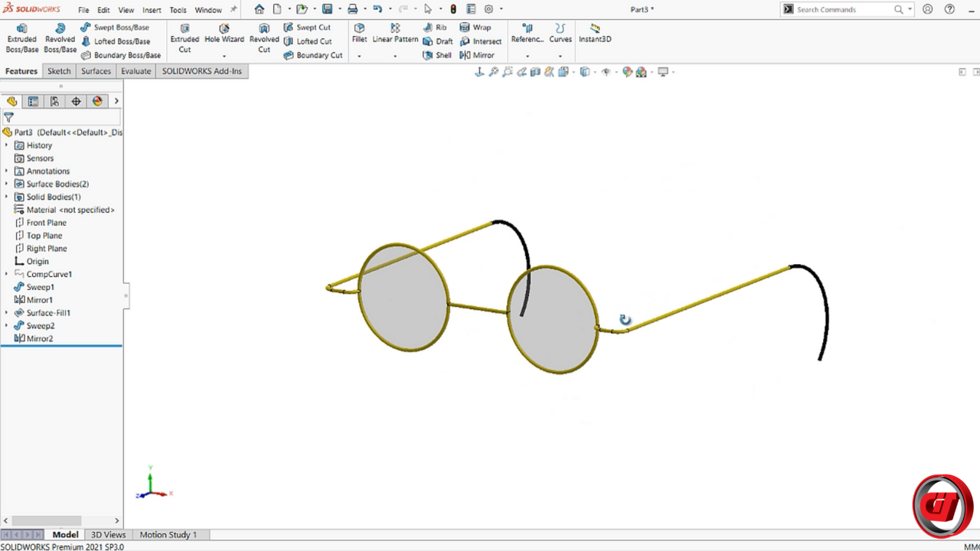Open Edit Appearance color wheel
This screenshot has height=551, width=980.
tap(627, 72)
